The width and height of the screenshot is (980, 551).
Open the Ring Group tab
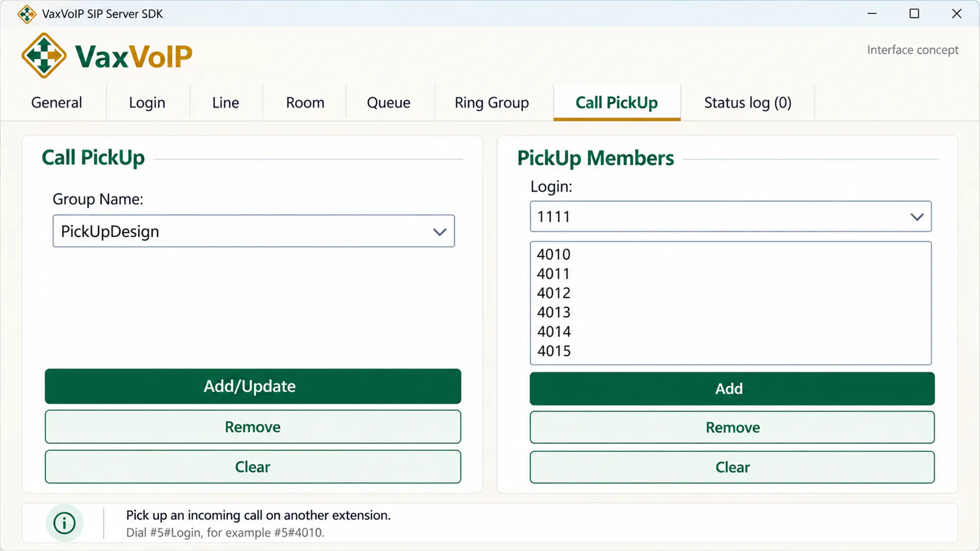[492, 103]
